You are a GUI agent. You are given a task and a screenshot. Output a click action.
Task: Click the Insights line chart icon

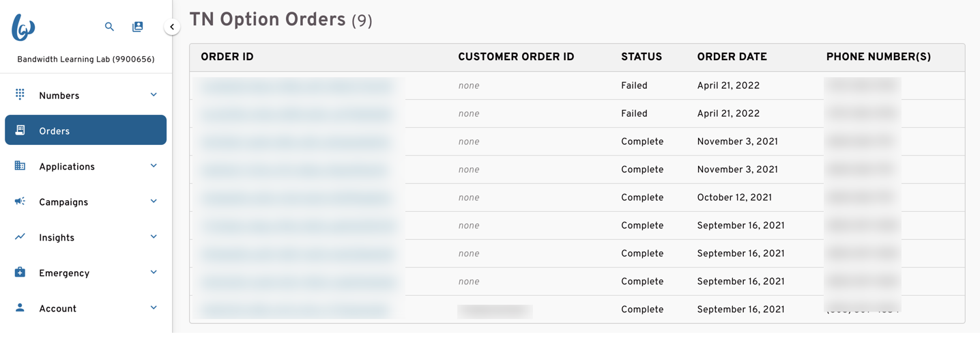pos(20,236)
